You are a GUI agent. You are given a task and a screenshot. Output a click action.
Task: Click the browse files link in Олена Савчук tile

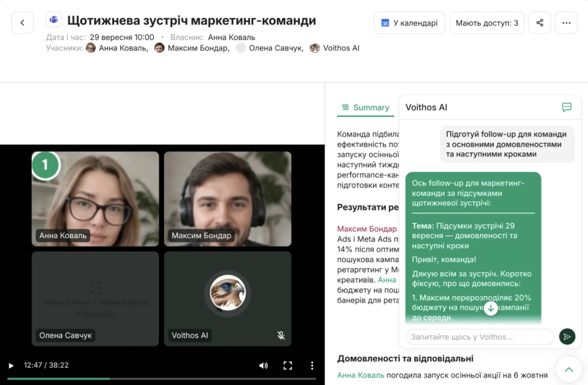tap(99, 313)
